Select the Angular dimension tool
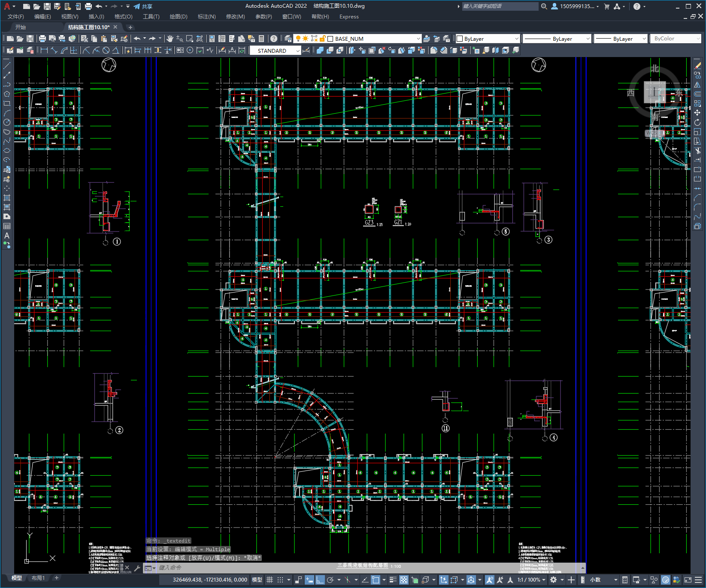 [115, 50]
